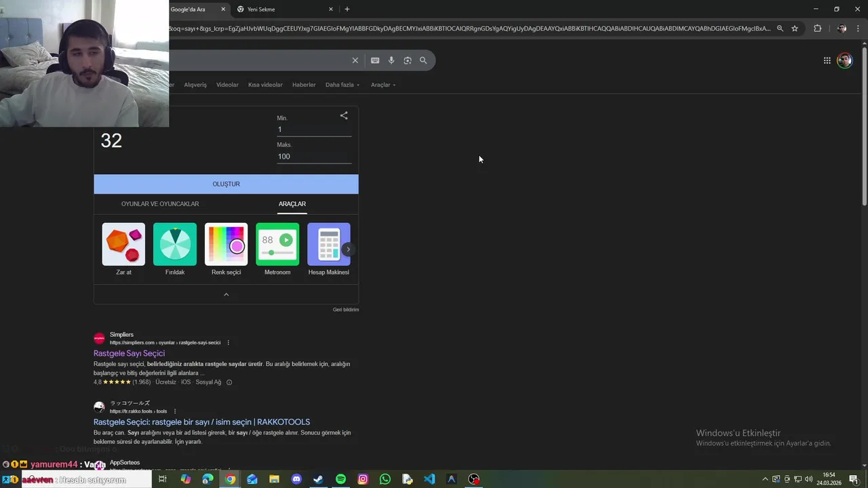Open WhatsApp from the taskbar

(385, 479)
